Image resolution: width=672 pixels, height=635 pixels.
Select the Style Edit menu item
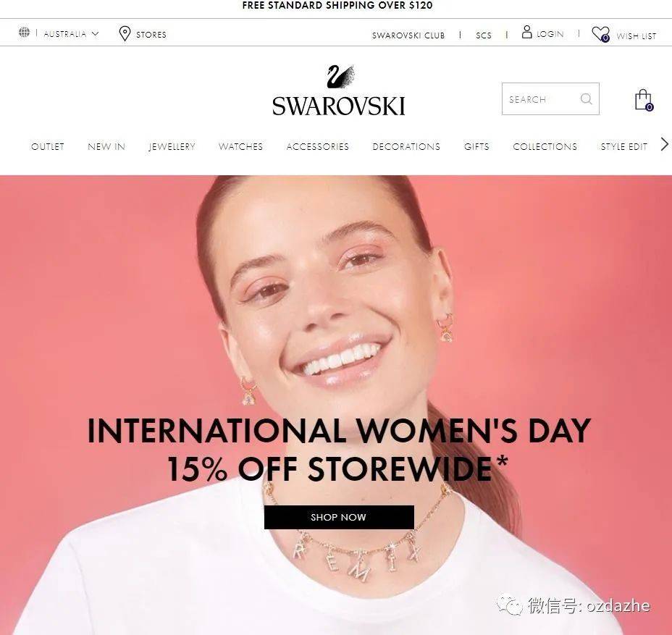[x=623, y=146]
